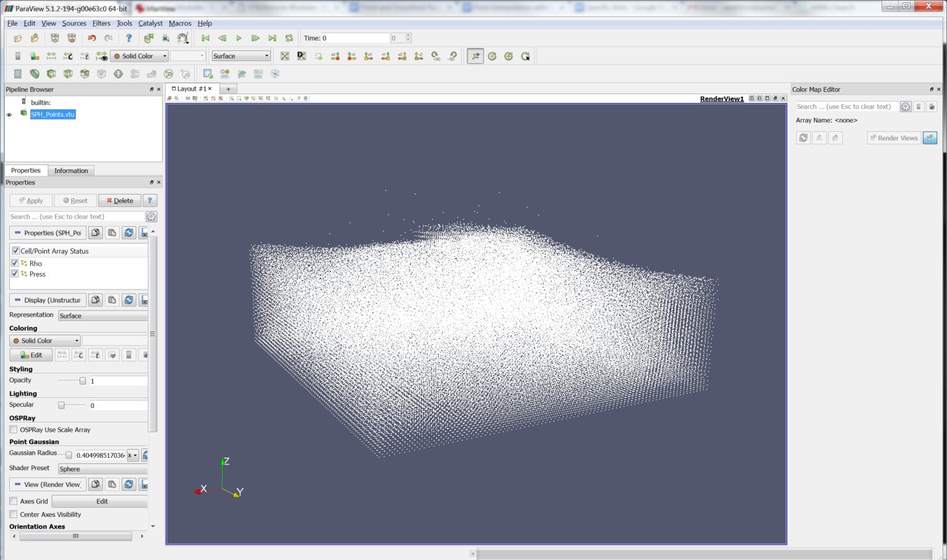The width and height of the screenshot is (947, 560).
Task: Click the Reset Camera icon
Action: 284,56
